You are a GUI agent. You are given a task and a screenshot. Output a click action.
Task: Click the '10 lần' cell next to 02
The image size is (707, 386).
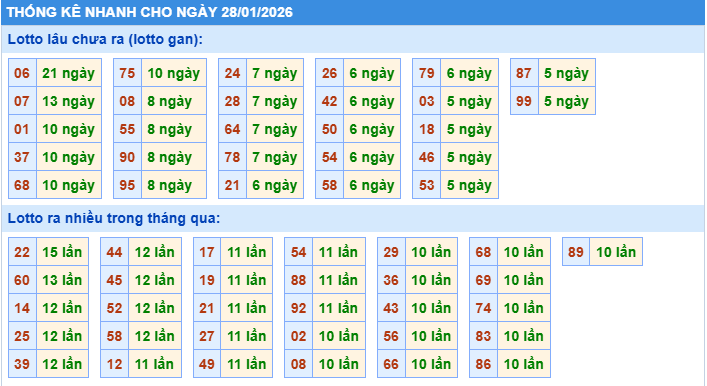point(339,336)
